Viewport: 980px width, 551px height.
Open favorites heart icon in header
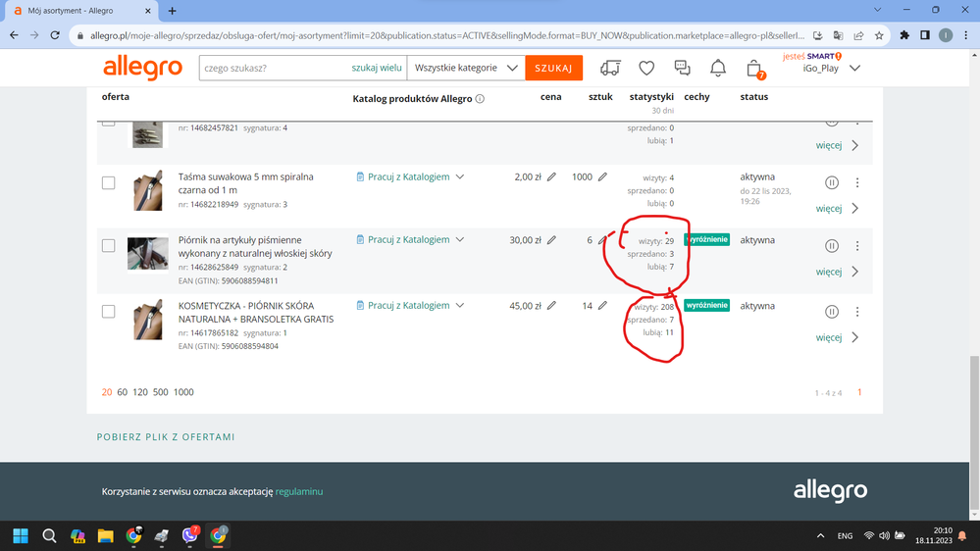(x=646, y=68)
